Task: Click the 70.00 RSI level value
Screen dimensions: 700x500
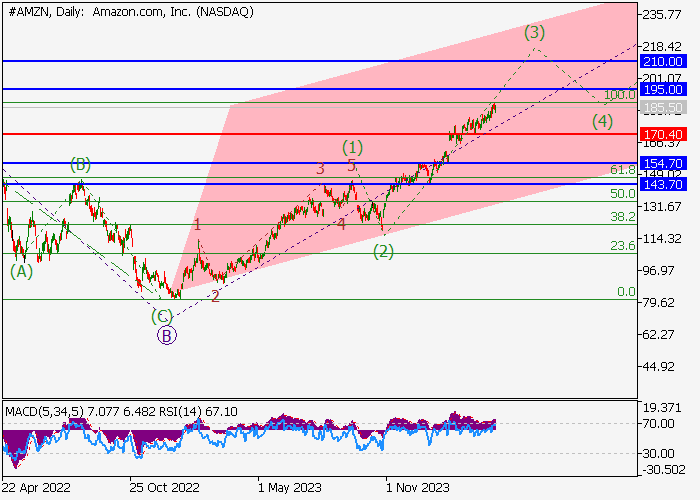Action: pos(658,424)
